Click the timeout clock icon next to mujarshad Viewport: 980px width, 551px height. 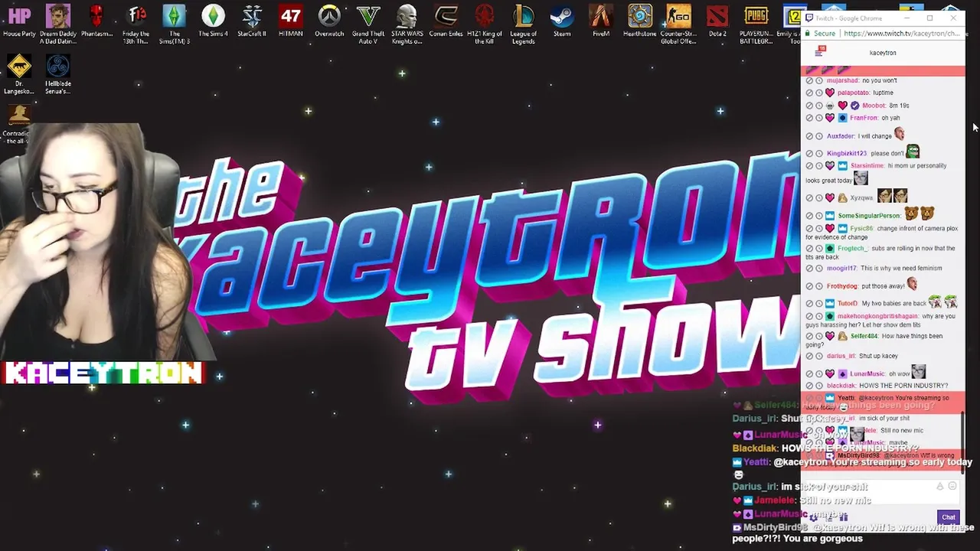pos(819,80)
